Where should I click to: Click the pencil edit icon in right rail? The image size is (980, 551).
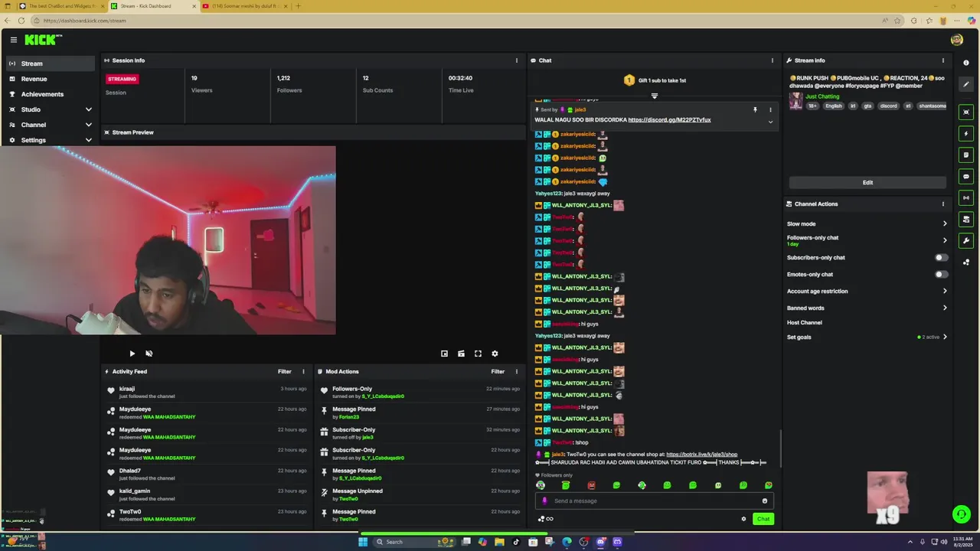pos(966,84)
